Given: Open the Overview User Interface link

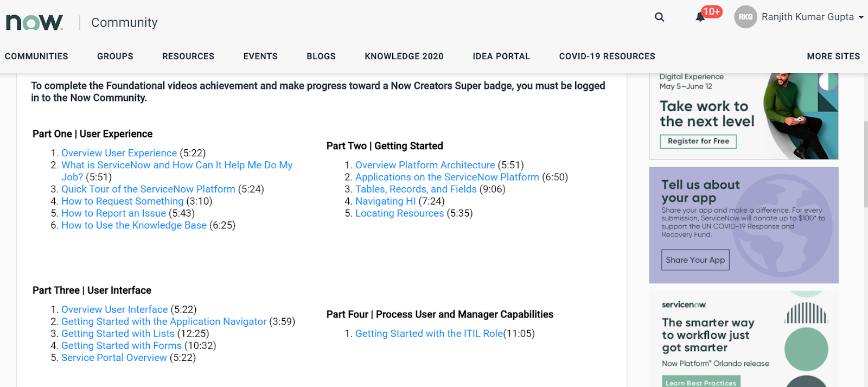Looking at the screenshot, I should tap(114, 309).
